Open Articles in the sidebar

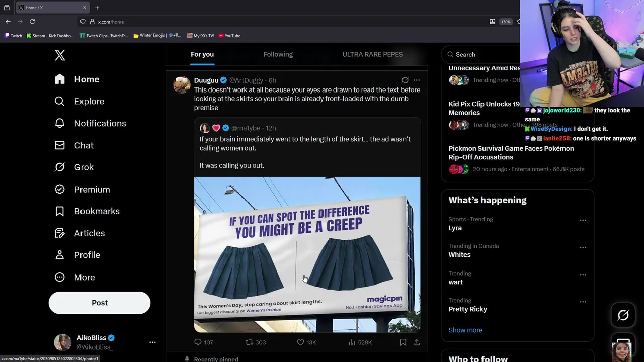point(80,233)
